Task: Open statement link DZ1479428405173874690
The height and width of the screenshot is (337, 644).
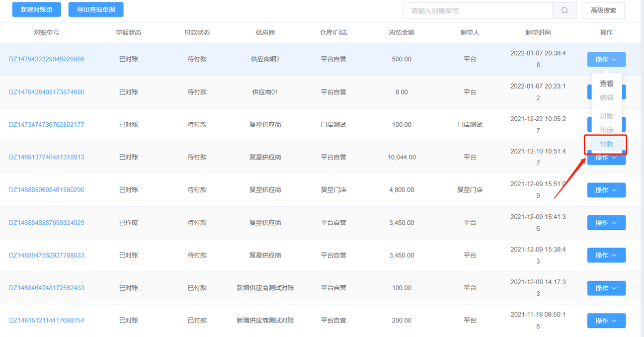Action: point(47,92)
